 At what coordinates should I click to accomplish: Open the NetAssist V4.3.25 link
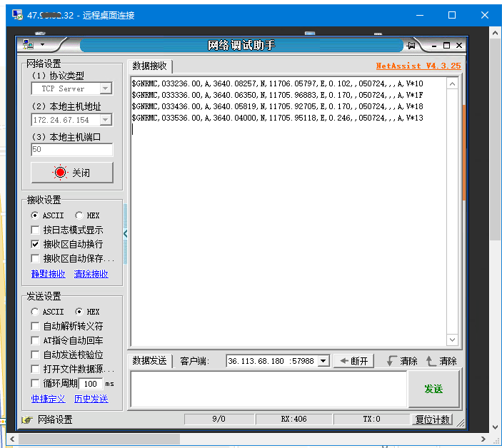pos(418,66)
